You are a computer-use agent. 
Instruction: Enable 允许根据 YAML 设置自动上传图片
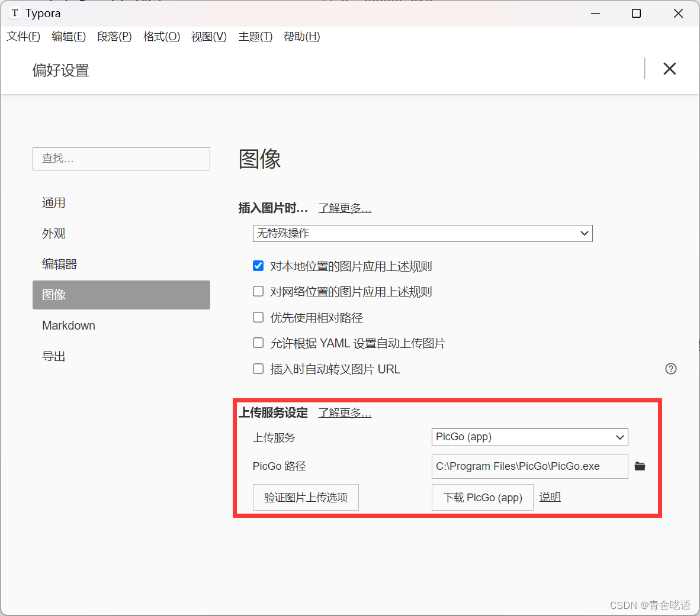[x=258, y=343]
